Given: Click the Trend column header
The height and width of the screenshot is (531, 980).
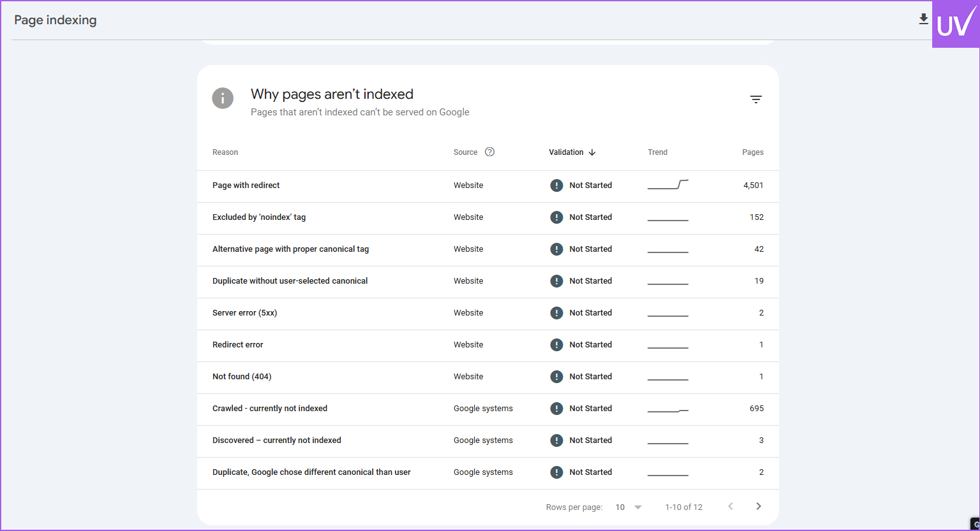Looking at the screenshot, I should 657,152.
